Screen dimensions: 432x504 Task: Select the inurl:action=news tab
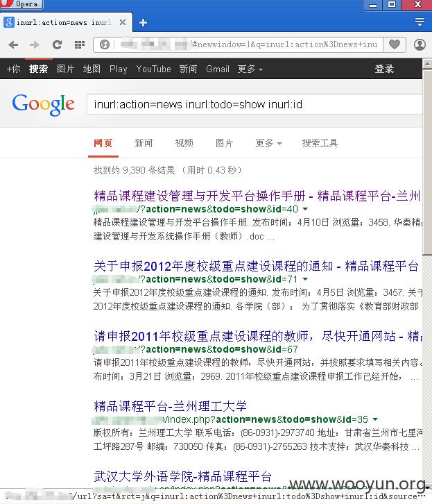point(64,22)
